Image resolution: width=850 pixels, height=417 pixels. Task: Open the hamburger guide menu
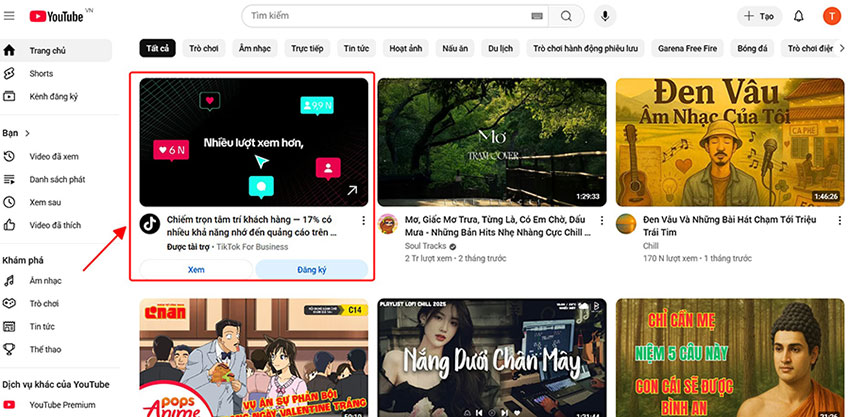9,16
